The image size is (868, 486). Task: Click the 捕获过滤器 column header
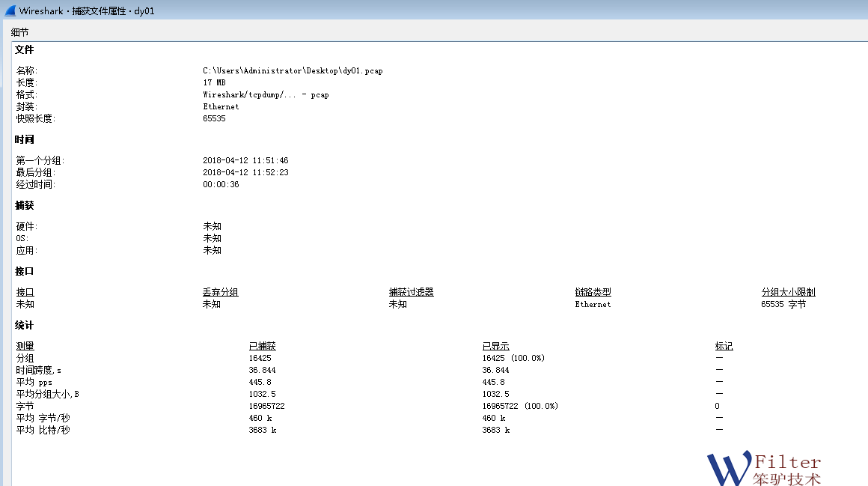tap(411, 292)
